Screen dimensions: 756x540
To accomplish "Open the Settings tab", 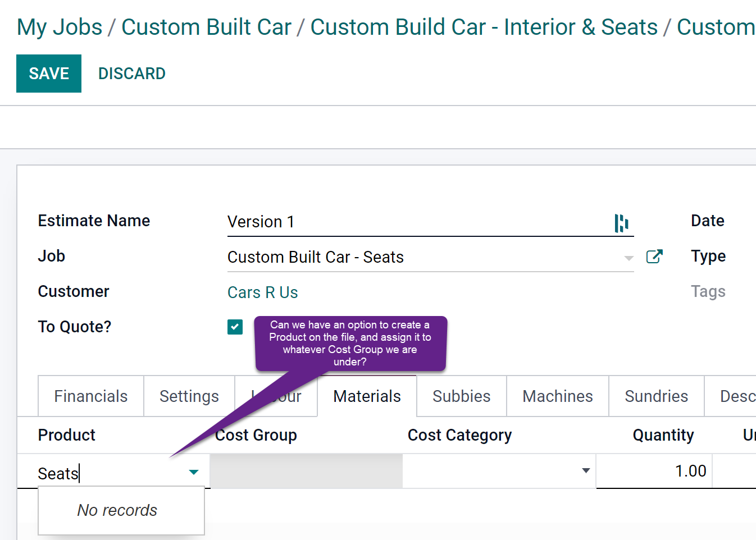I will point(189,396).
